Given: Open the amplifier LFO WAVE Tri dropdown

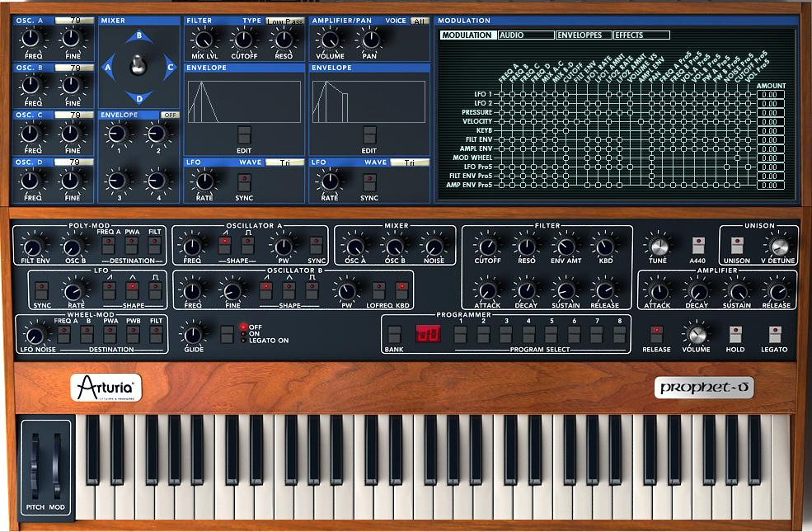Looking at the screenshot, I should [x=410, y=162].
